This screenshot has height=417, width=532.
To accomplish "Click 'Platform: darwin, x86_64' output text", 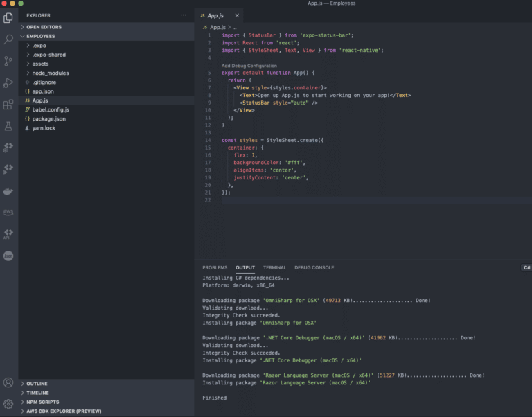I will [238, 285].
